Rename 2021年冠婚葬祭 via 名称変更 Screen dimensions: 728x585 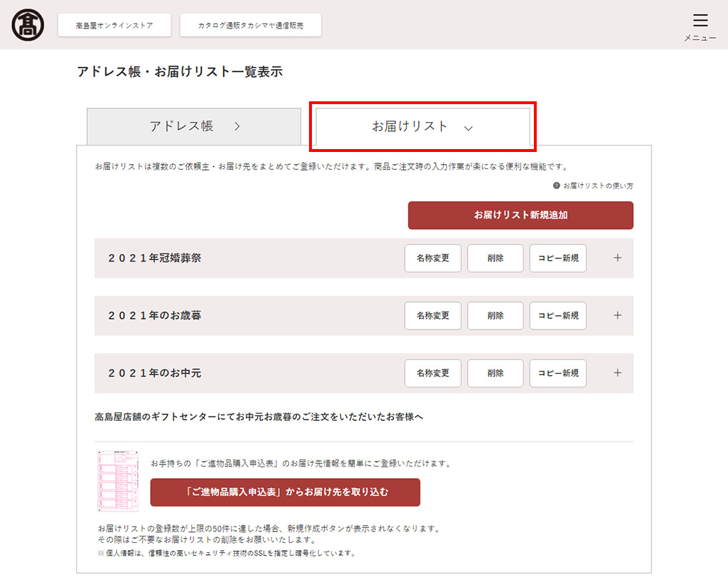[433, 258]
